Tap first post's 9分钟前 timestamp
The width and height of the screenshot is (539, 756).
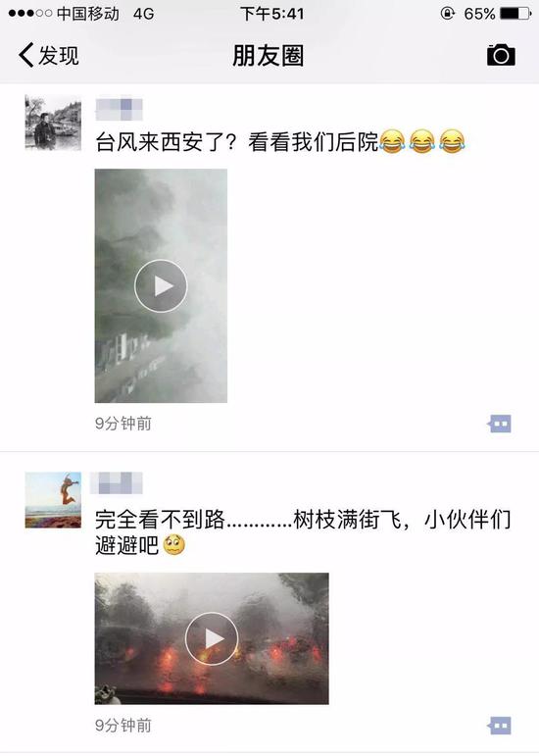pyautogui.click(x=123, y=424)
